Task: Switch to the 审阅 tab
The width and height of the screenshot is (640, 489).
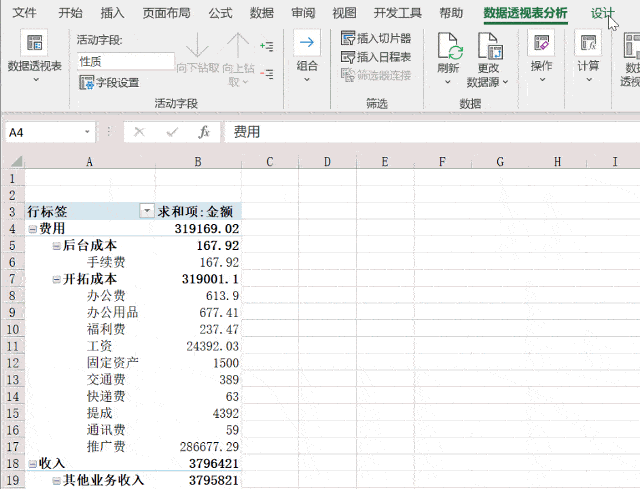Action: [x=303, y=13]
